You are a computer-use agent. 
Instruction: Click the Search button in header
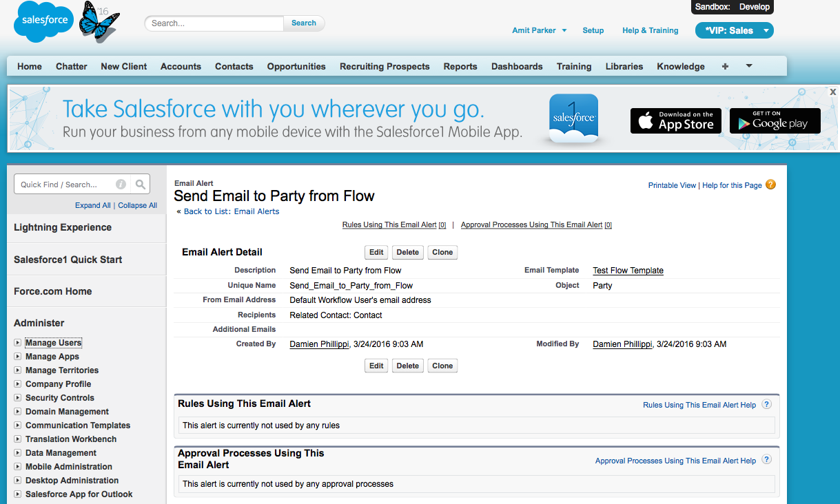304,23
